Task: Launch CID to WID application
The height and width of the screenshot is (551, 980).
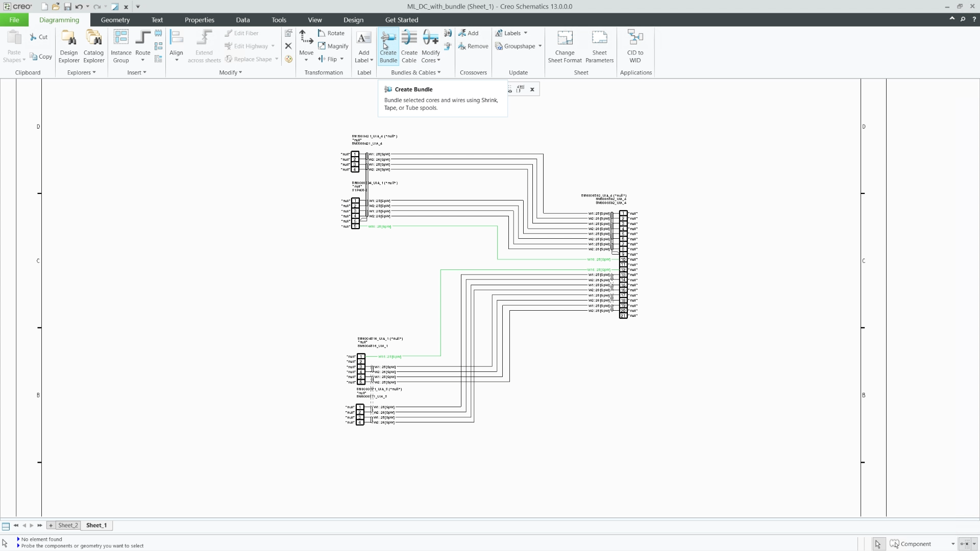Action: click(x=635, y=46)
